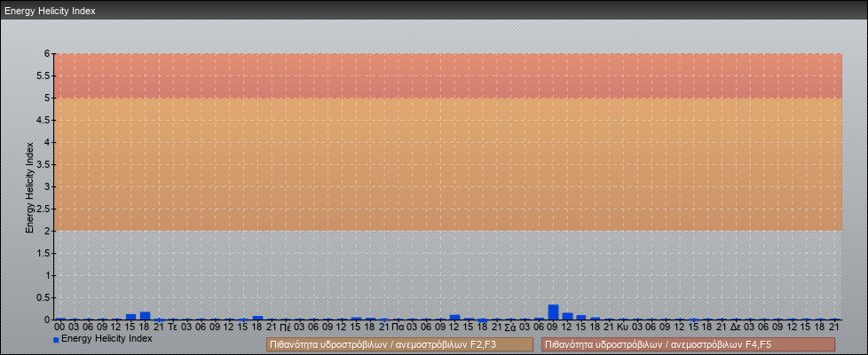Viewport: 868px width, 355px height.
Task: Select the F2,F3 waterspout probability label
Action: (x=399, y=344)
